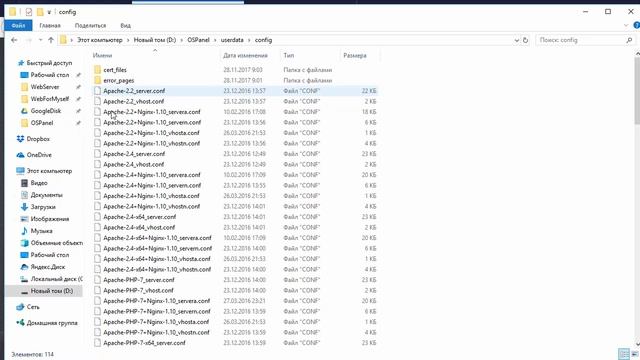Viewport: 640px width, 360px height.
Task: Select Apache-PHP-7_server.conf file
Action: (x=139, y=280)
